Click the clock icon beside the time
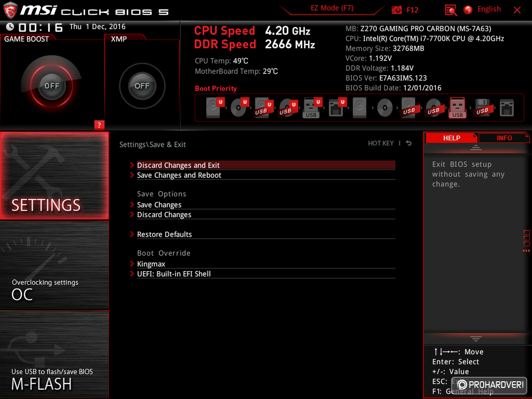The width and height of the screenshot is (532, 399). (x=9, y=27)
